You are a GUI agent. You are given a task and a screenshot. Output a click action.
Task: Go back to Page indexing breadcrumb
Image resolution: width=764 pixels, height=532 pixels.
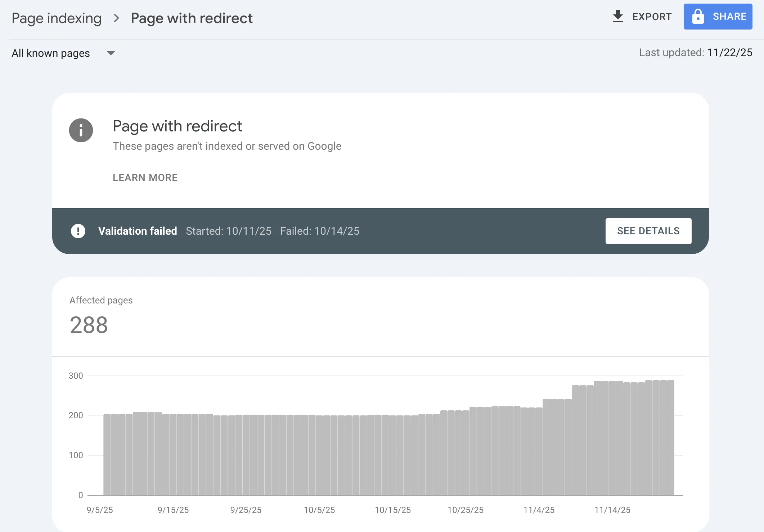coord(57,18)
